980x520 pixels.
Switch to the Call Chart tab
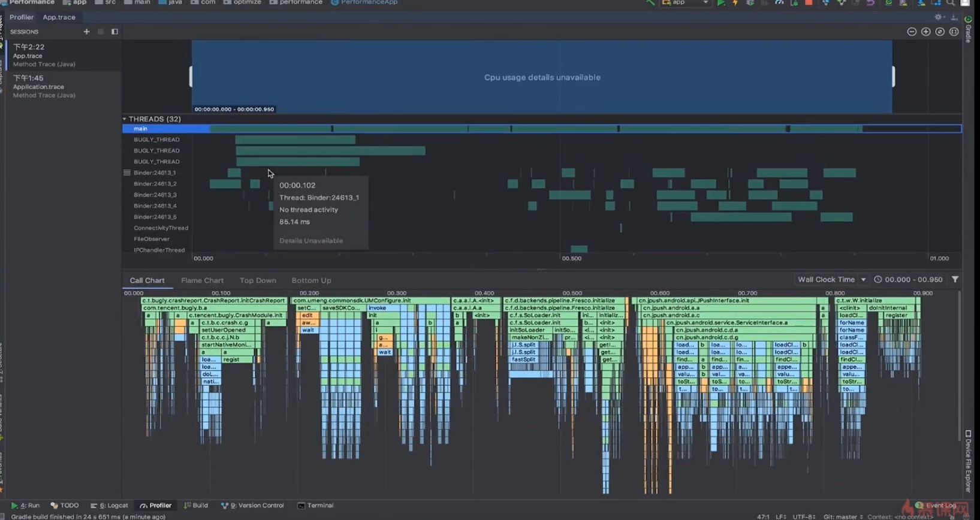[x=147, y=280]
